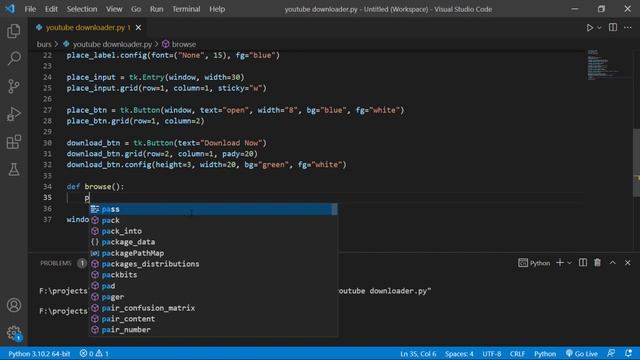Select the Python terminal label in panel
This screenshot has height=360, width=640.
tap(534, 263)
